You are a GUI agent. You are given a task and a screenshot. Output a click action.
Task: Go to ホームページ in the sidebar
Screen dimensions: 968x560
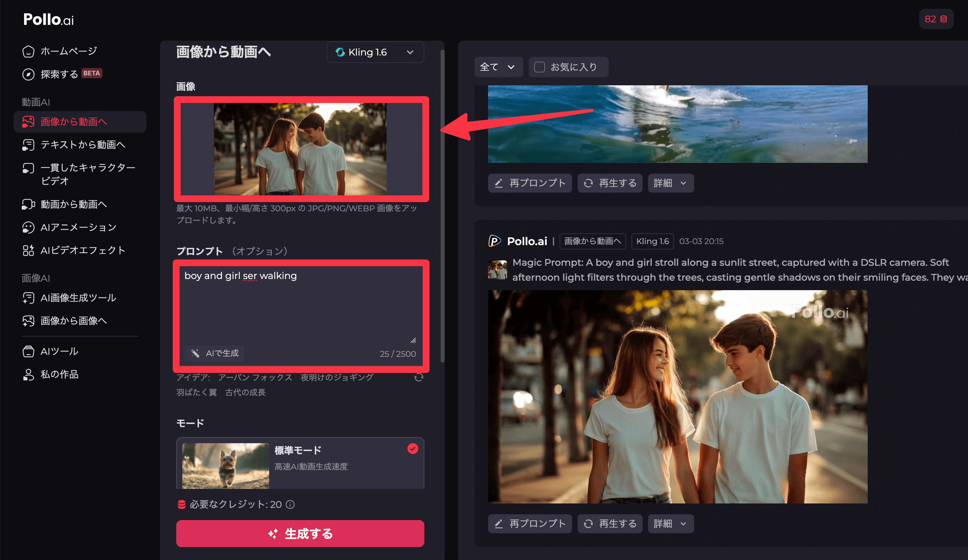tap(68, 51)
